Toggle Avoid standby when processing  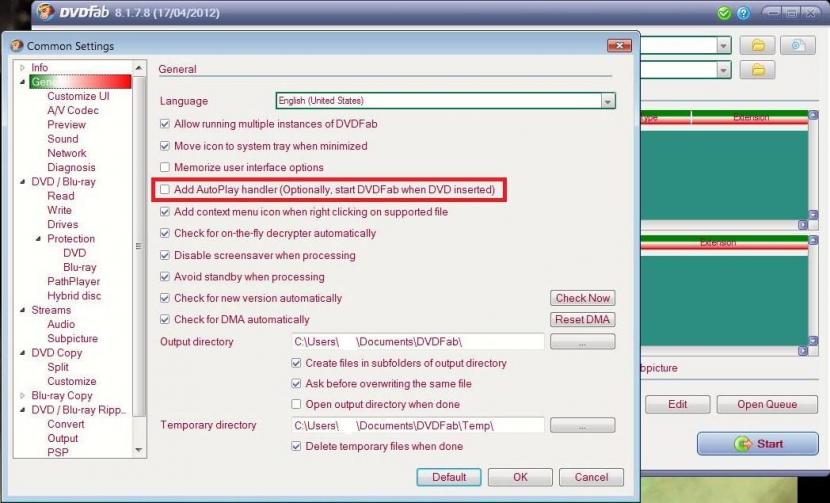[x=165, y=276]
